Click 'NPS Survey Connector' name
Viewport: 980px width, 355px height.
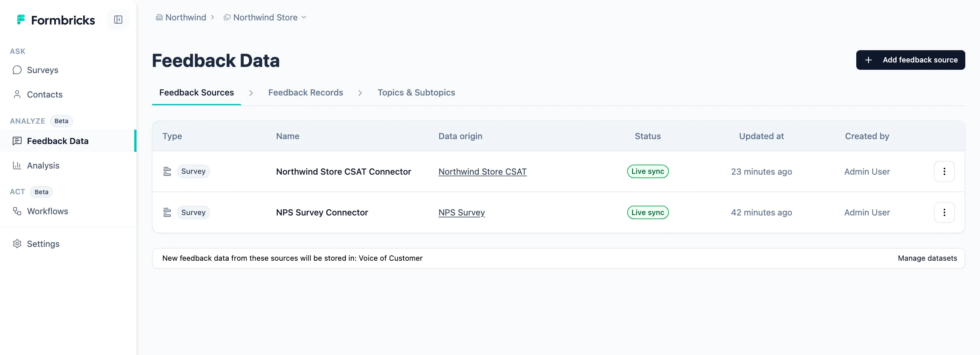tap(322, 213)
